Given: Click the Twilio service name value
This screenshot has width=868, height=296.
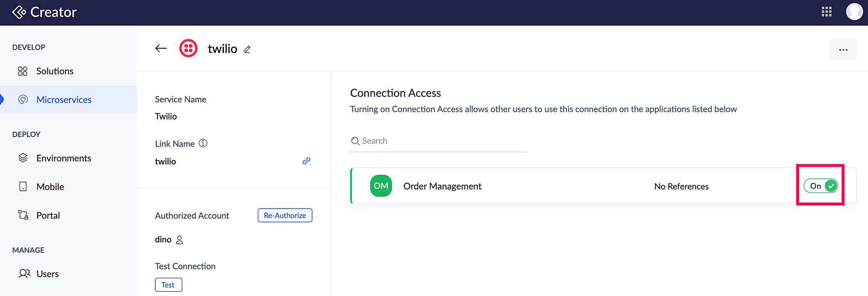Looking at the screenshot, I should [x=166, y=116].
